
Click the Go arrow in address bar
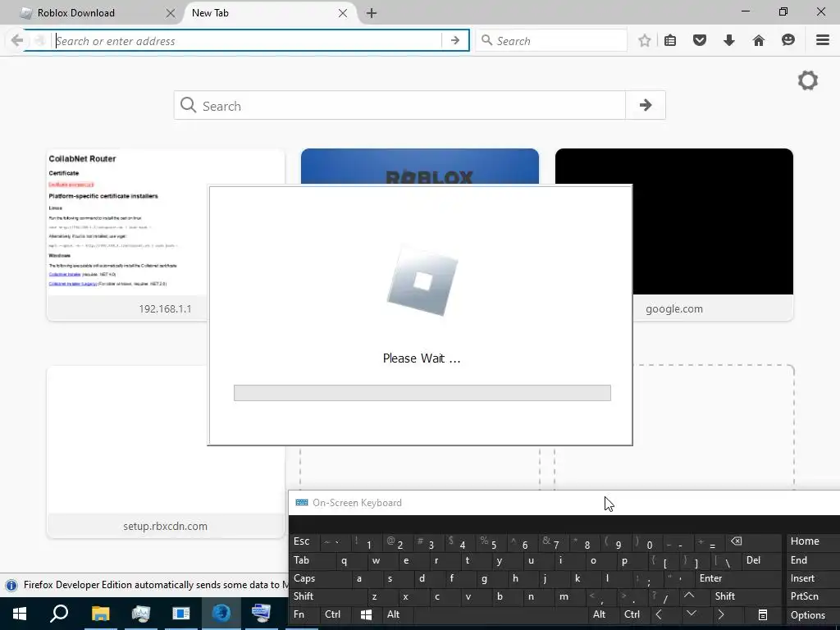point(454,41)
